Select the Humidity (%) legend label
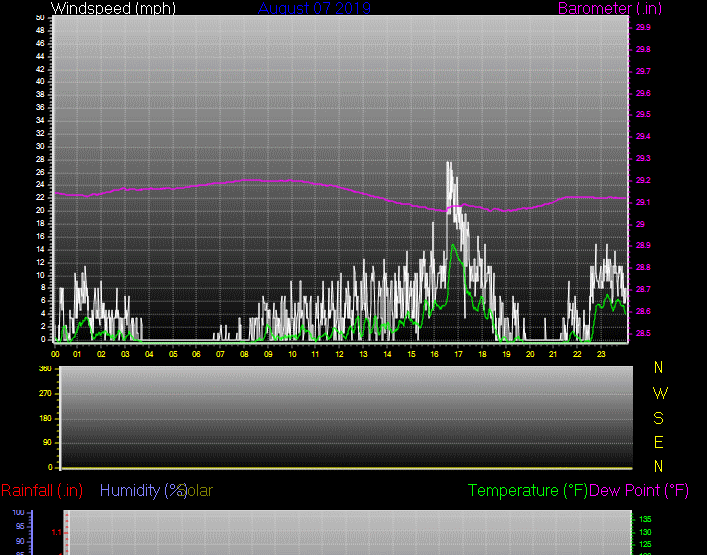The height and width of the screenshot is (555, 707). pos(143,491)
